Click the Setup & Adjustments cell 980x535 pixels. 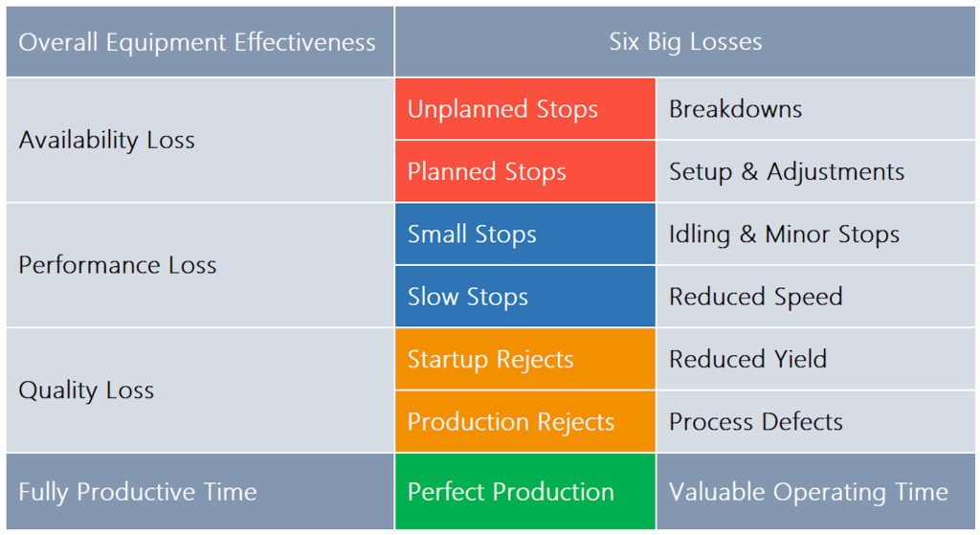pos(815,171)
